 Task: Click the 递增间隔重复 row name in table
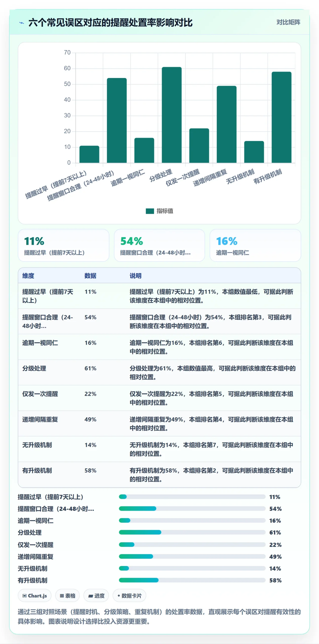pos(40,419)
